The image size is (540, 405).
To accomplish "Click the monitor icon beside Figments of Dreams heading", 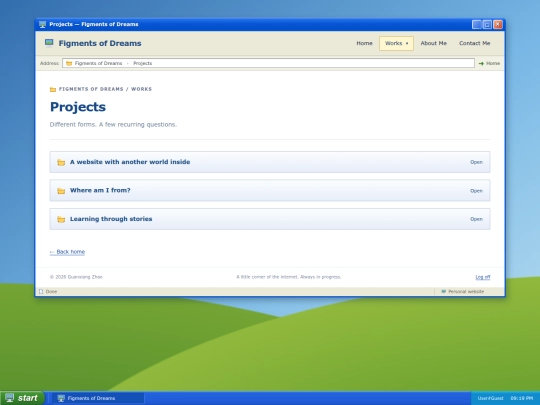I will pos(49,43).
